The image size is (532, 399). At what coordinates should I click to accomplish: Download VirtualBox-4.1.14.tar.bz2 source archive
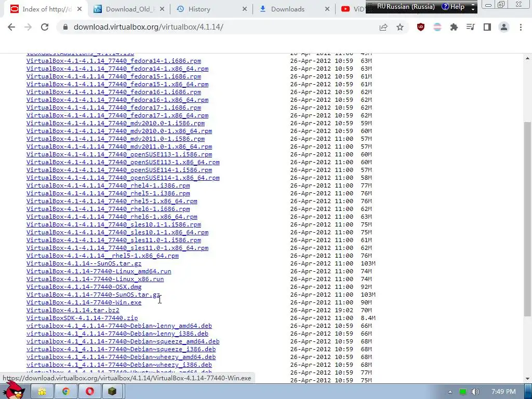click(73, 310)
